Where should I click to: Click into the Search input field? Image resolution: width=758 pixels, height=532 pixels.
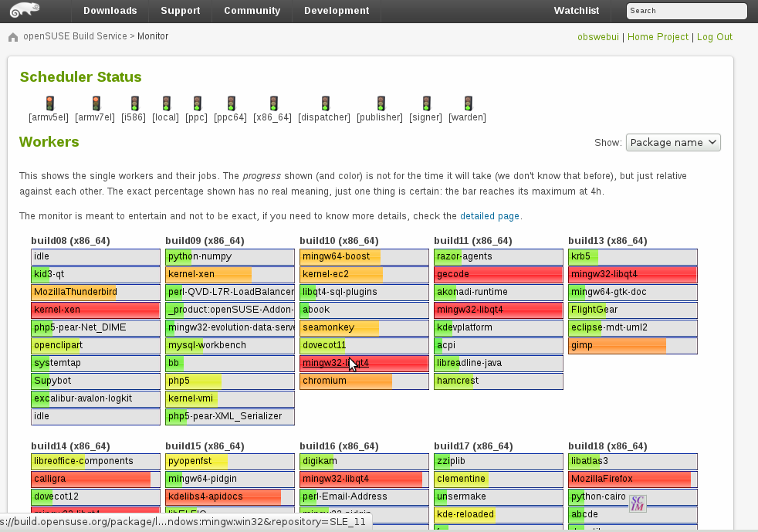point(686,11)
